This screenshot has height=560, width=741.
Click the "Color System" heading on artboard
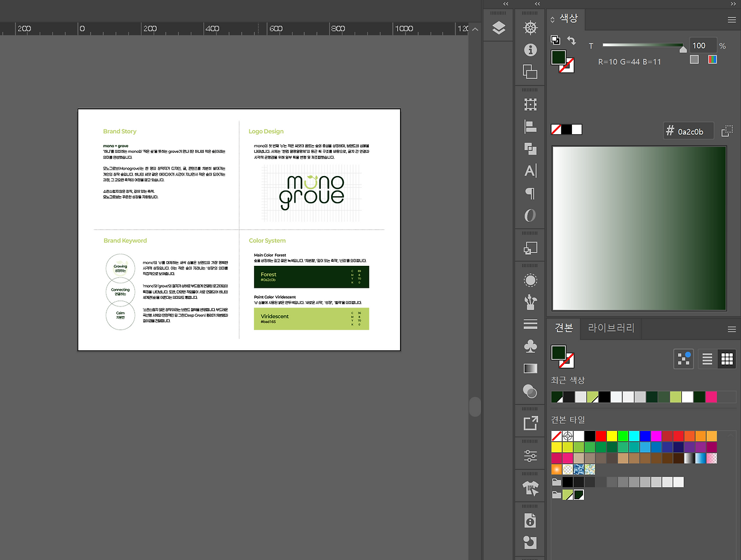267,240
